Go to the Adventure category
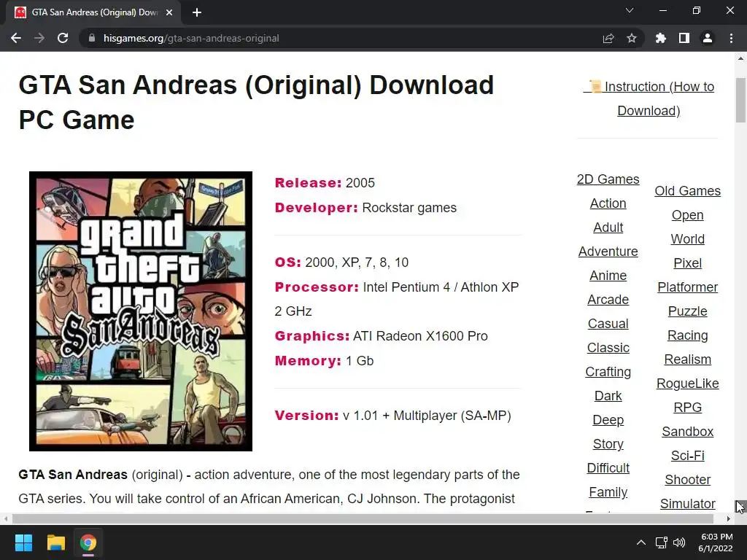The image size is (747, 560). tap(608, 252)
